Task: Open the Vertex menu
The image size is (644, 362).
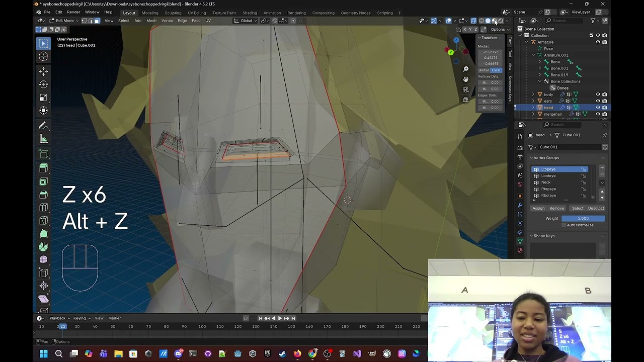Action: tap(167, 21)
